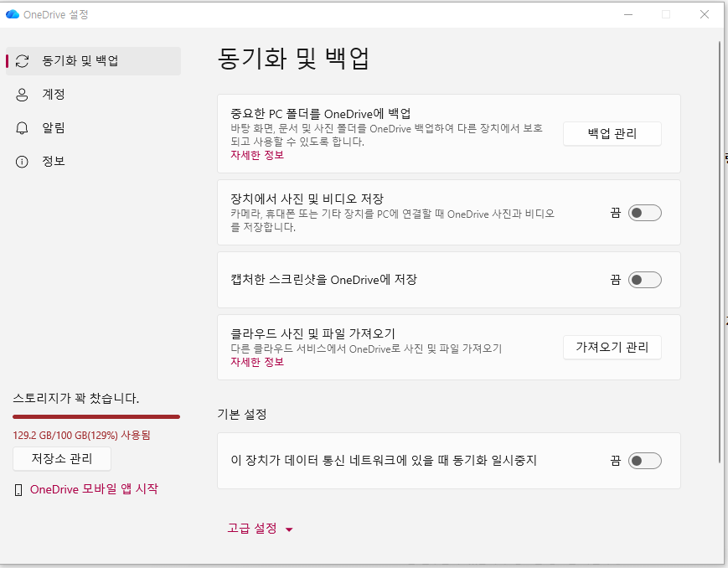The image size is (728, 568).
Task: Minimize the OneDrive 설정 window
Action: (628, 14)
